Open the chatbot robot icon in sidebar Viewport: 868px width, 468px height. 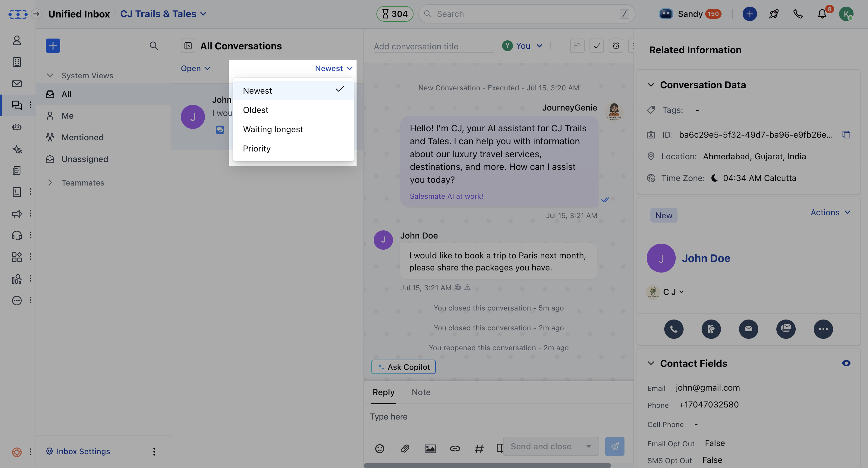tap(17, 127)
